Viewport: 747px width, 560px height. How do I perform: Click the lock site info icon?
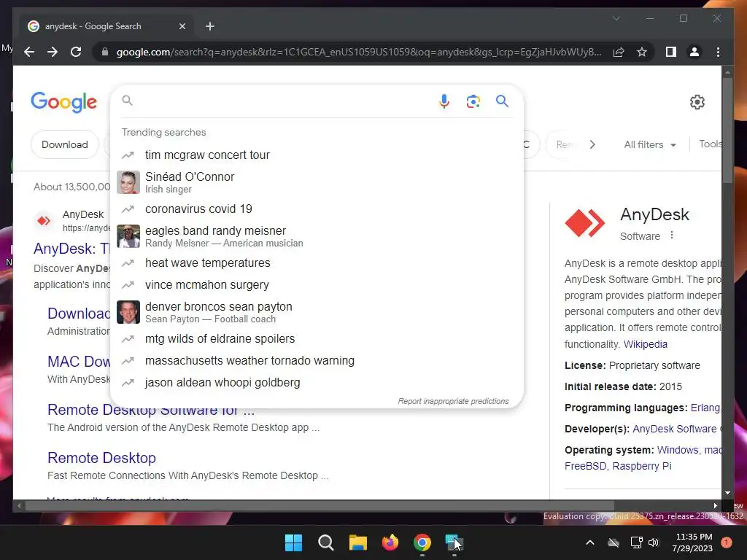click(x=105, y=52)
